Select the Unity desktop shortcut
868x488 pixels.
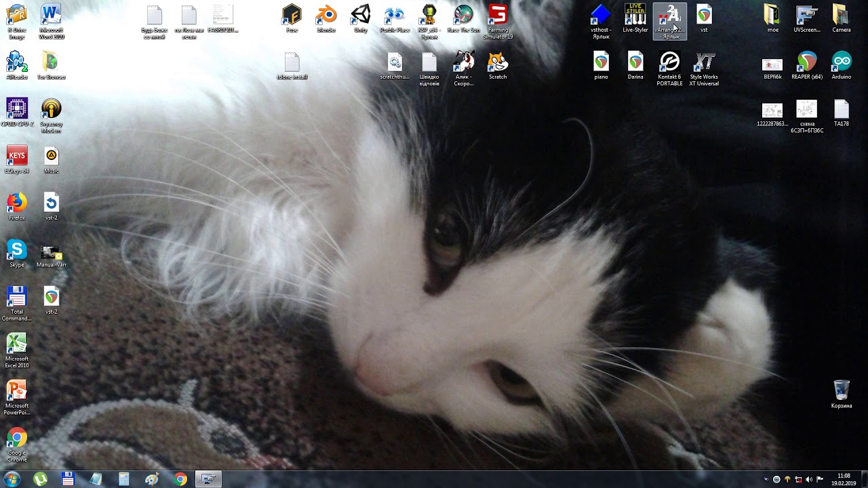point(361,18)
